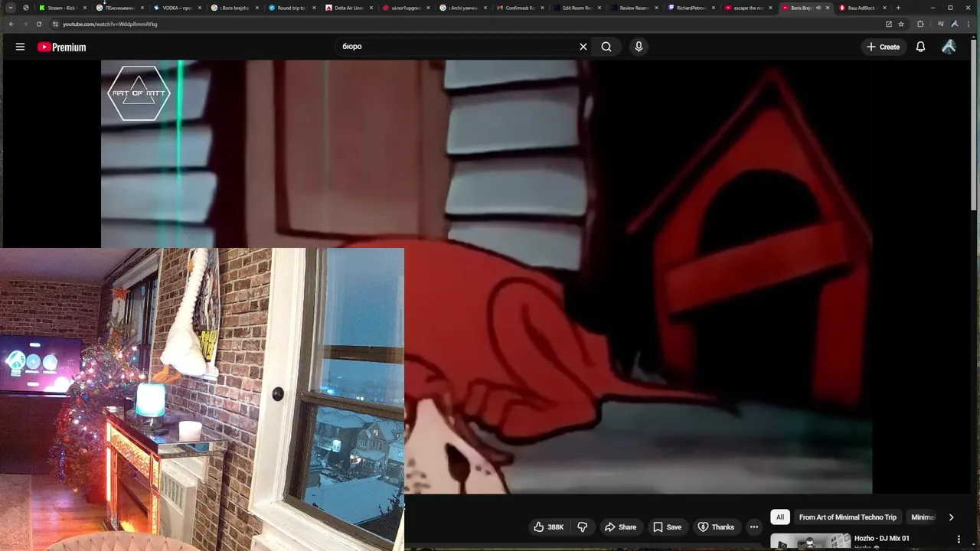Image resolution: width=980 pixels, height=551 pixels.
Task: Open Chrome three-dot menu
Action: pos(969,24)
